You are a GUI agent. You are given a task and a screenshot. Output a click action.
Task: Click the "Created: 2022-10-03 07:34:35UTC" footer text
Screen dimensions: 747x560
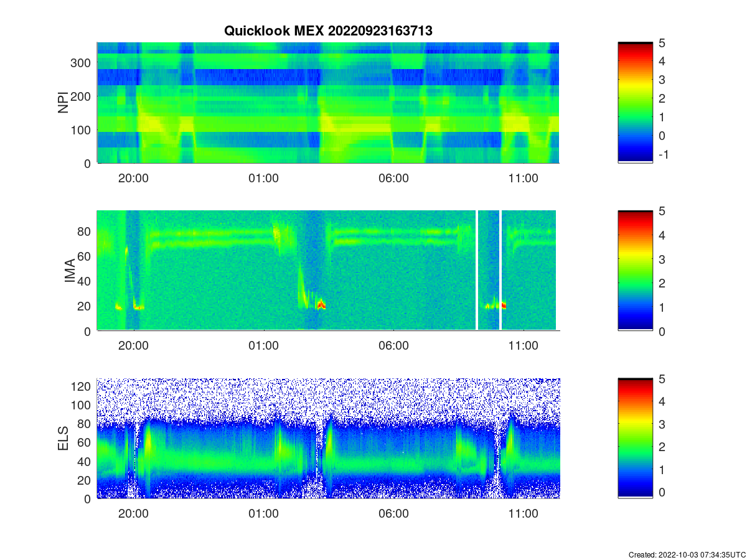687,554
